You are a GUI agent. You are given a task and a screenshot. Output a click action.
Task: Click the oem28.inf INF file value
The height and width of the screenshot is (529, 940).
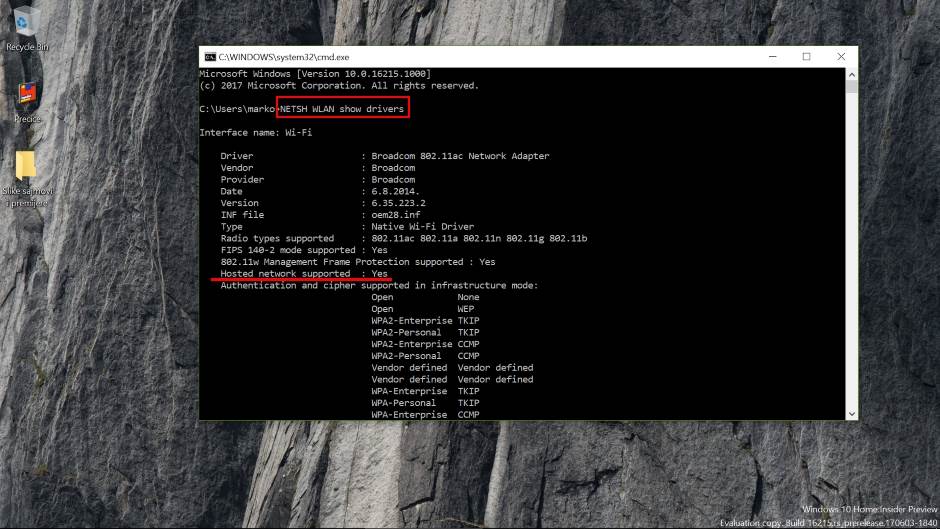pos(398,215)
